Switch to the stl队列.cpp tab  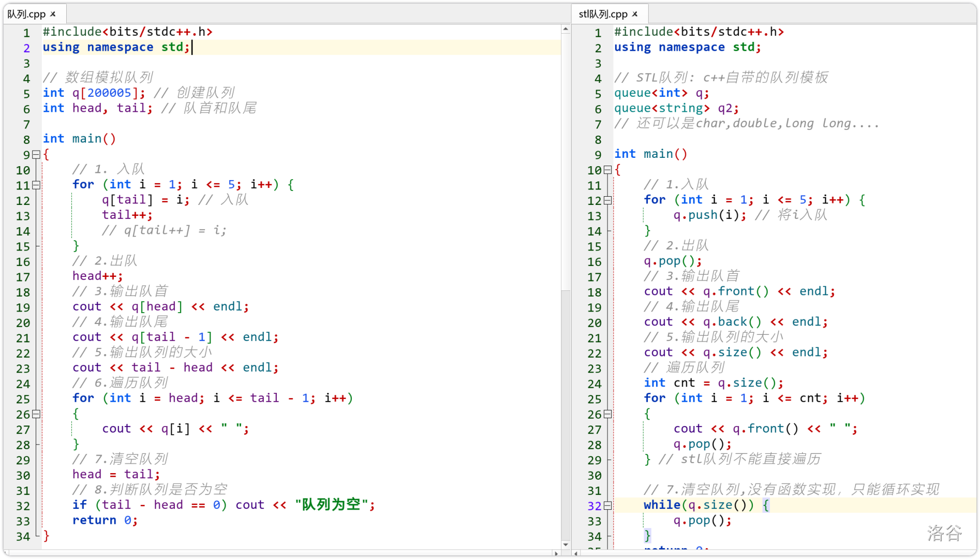(603, 14)
